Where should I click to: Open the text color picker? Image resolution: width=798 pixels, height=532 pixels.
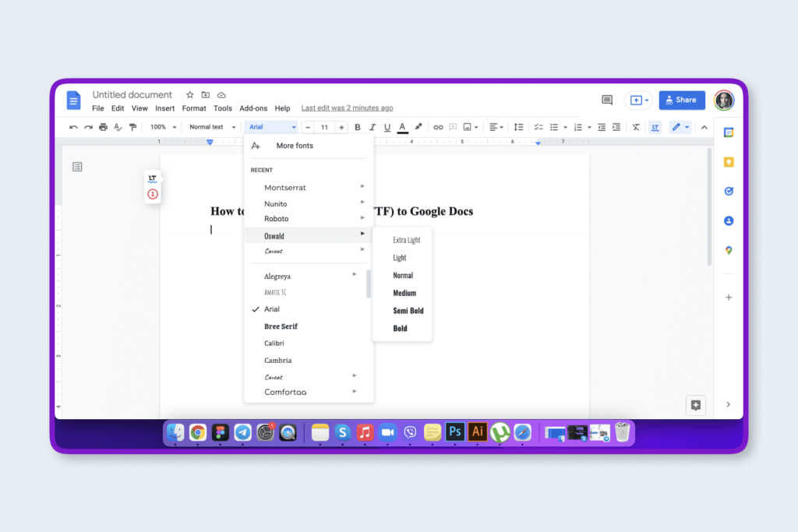pyautogui.click(x=402, y=127)
